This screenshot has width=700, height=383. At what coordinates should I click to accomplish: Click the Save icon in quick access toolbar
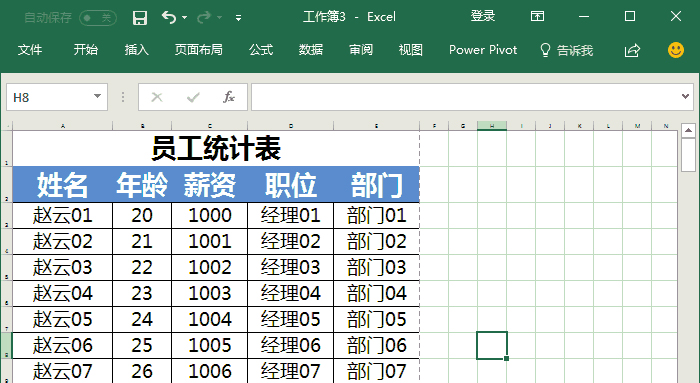coord(140,18)
